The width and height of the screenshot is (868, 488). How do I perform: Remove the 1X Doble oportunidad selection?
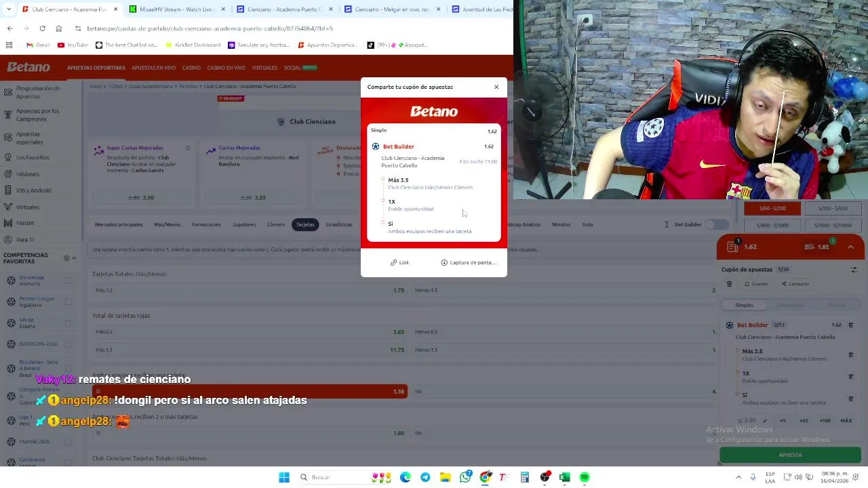pos(851,376)
